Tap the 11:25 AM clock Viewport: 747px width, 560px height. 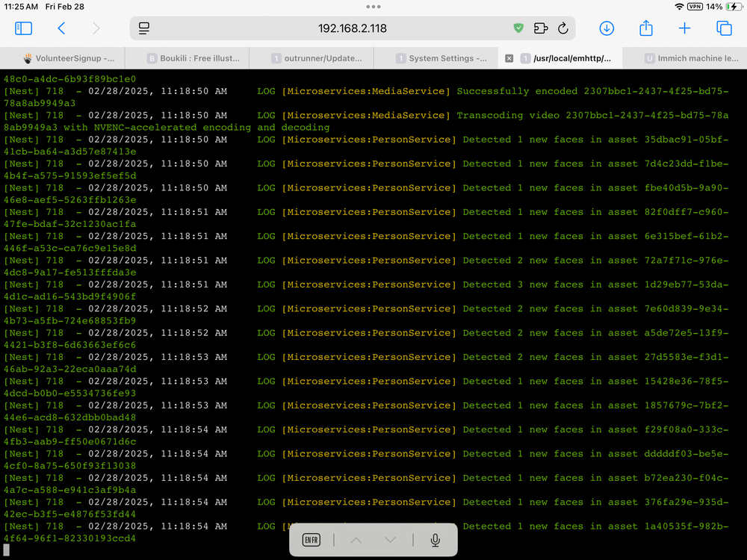coord(21,7)
